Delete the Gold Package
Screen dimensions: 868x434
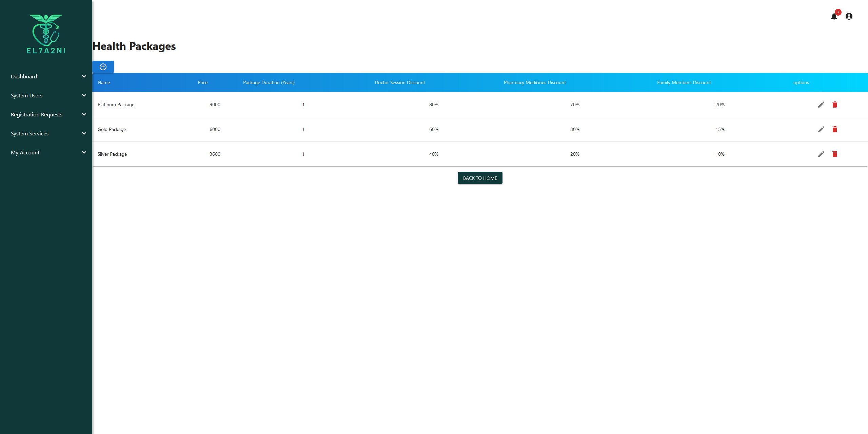835,129
